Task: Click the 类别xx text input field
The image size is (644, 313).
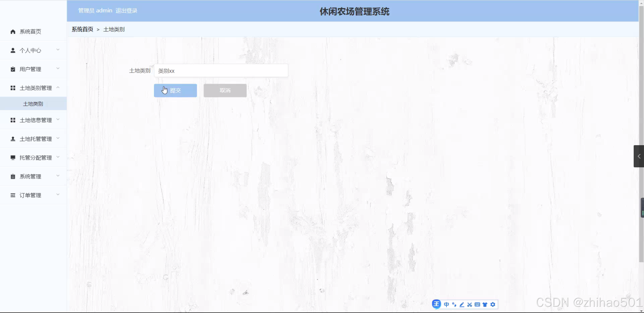Action: 220,71
